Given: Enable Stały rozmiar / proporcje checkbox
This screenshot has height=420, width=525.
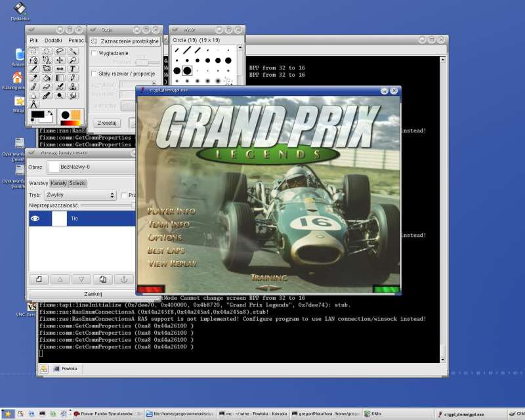Looking at the screenshot, I should (x=94, y=73).
